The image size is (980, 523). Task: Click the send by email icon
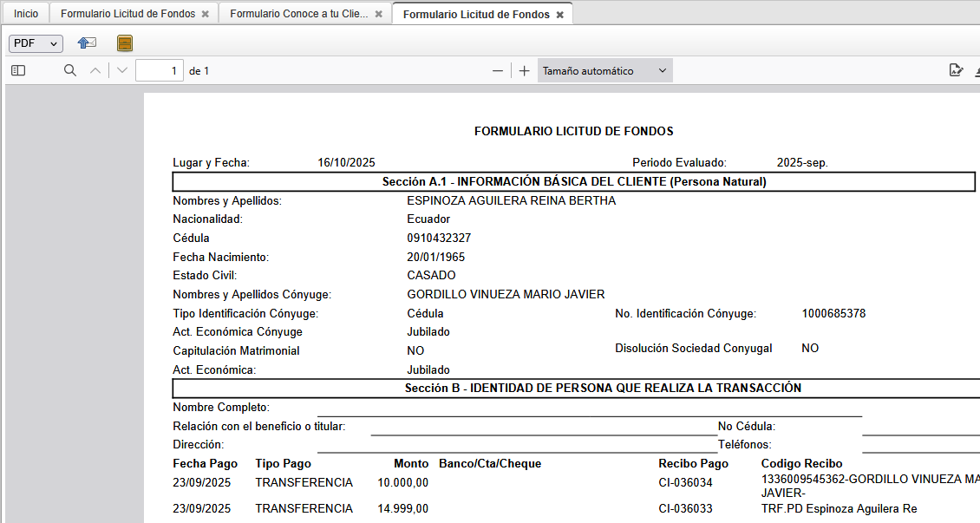point(87,42)
